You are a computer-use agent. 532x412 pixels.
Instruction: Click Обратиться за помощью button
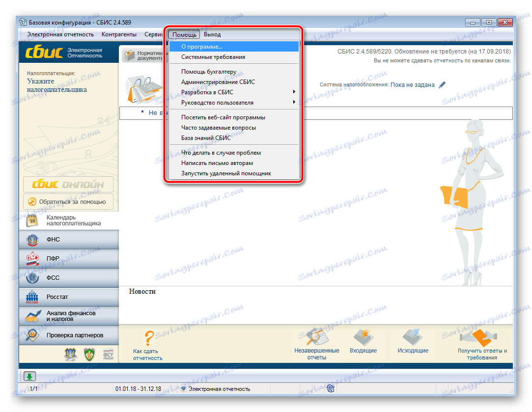(x=68, y=202)
